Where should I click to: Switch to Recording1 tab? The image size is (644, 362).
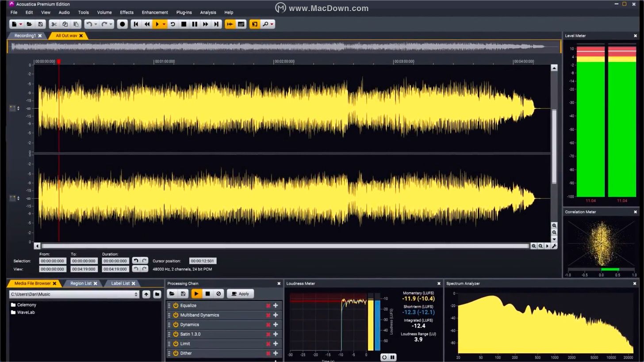pyautogui.click(x=25, y=36)
